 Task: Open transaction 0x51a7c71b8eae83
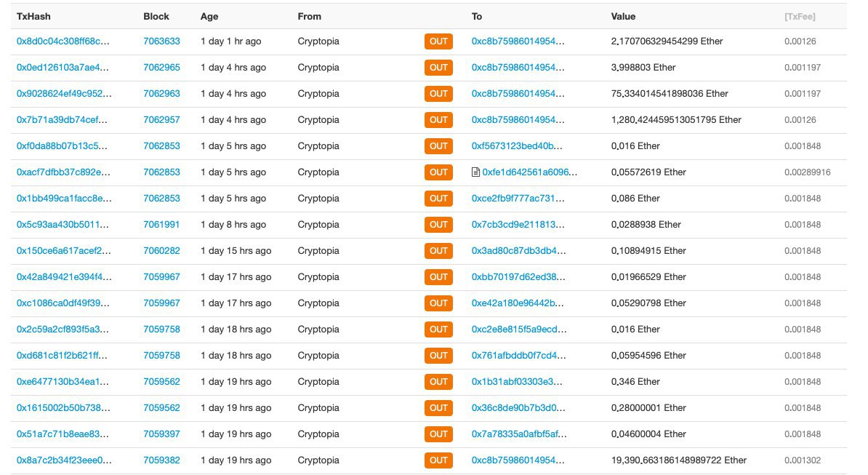coord(63,434)
